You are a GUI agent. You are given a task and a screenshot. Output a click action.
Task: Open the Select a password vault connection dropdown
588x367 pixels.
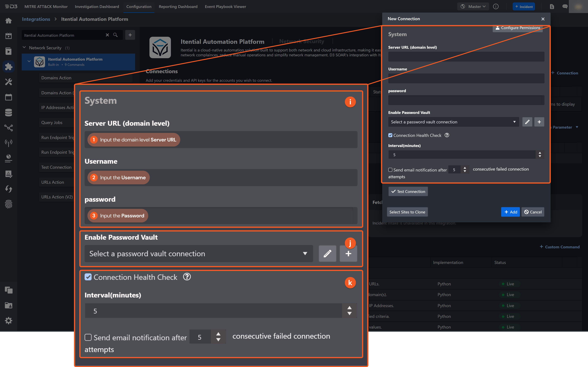198,254
